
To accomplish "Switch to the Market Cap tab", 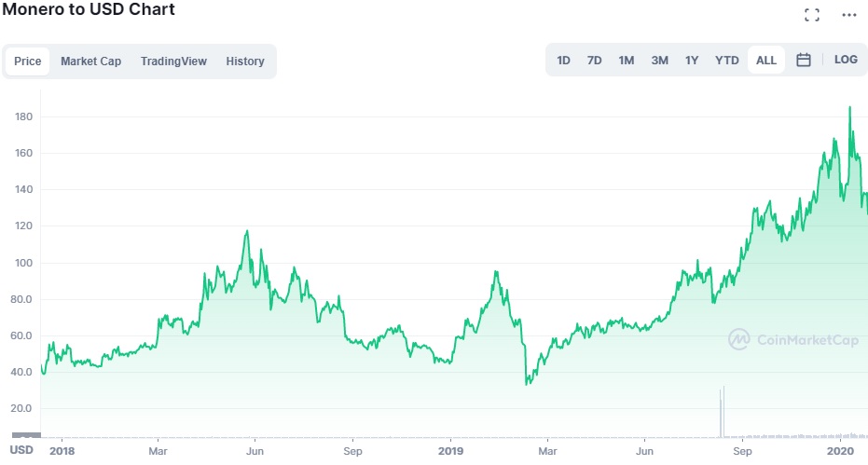I will [x=90, y=61].
